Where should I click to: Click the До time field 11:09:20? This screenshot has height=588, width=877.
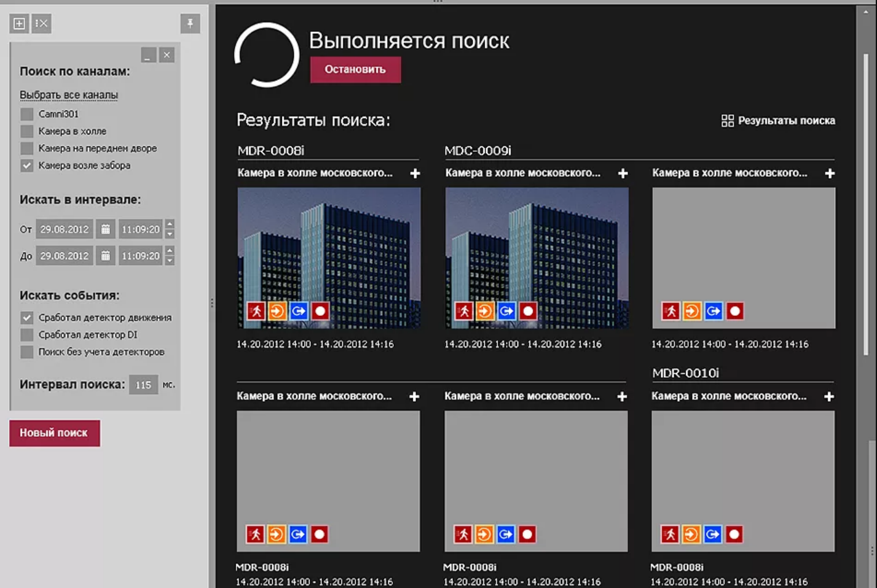pos(141,256)
